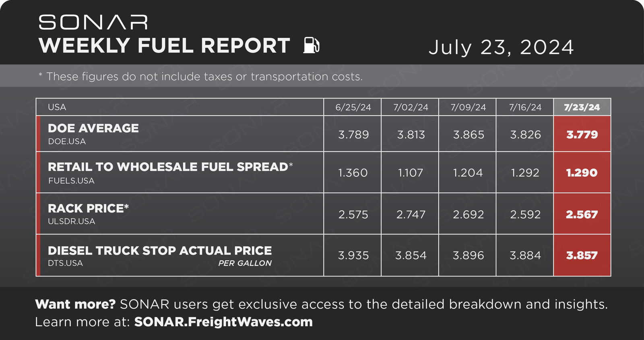This screenshot has width=644, height=340.
Task: Click the ULSDR.USA ticker text
Action: pyautogui.click(x=71, y=222)
